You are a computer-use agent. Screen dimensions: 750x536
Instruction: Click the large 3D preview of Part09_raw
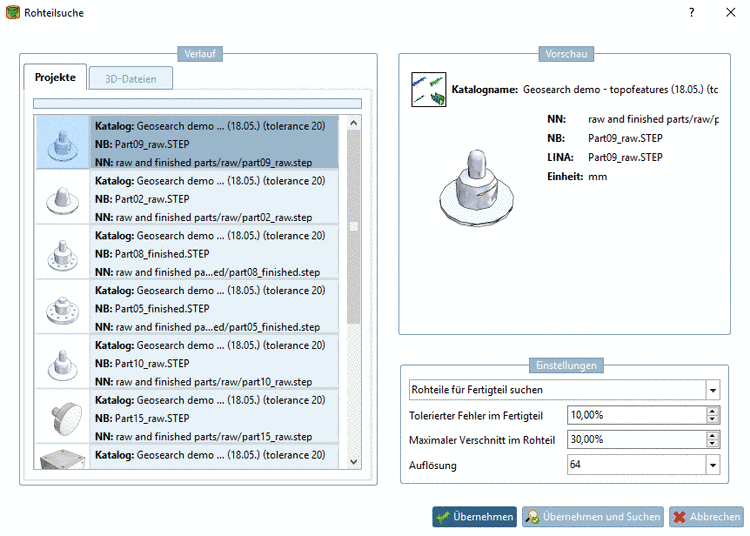click(x=476, y=187)
